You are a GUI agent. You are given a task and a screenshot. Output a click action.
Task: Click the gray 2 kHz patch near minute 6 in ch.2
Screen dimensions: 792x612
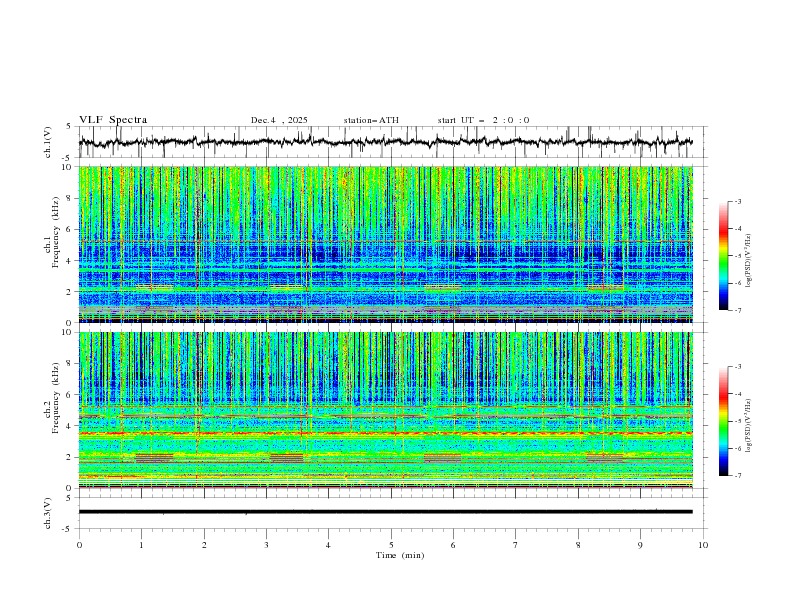(x=442, y=458)
